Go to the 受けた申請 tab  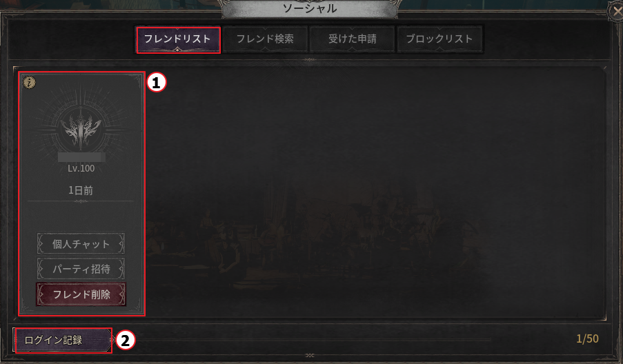(353, 39)
